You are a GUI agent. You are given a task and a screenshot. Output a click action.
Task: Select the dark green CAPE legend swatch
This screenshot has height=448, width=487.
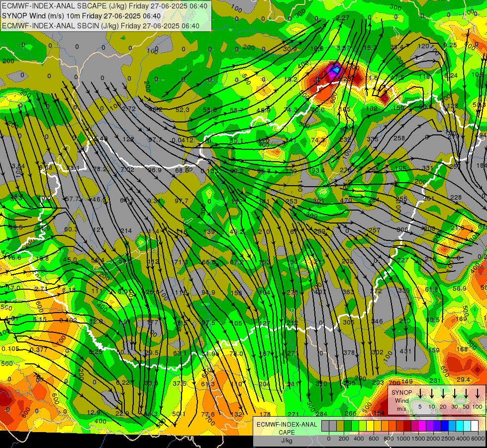(348, 426)
